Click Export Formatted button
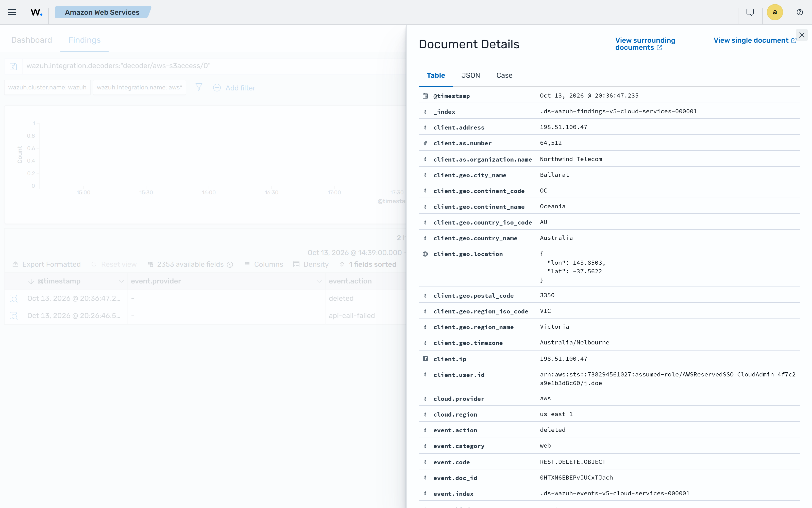 47,264
